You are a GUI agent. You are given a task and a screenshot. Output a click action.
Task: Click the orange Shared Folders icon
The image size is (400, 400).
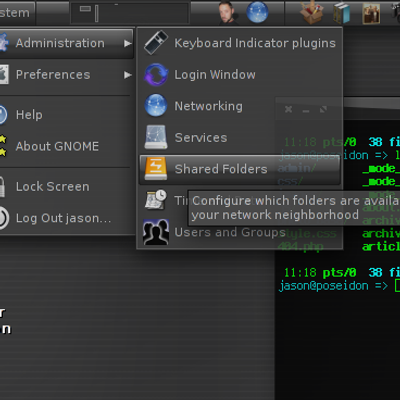(x=156, y=169)
